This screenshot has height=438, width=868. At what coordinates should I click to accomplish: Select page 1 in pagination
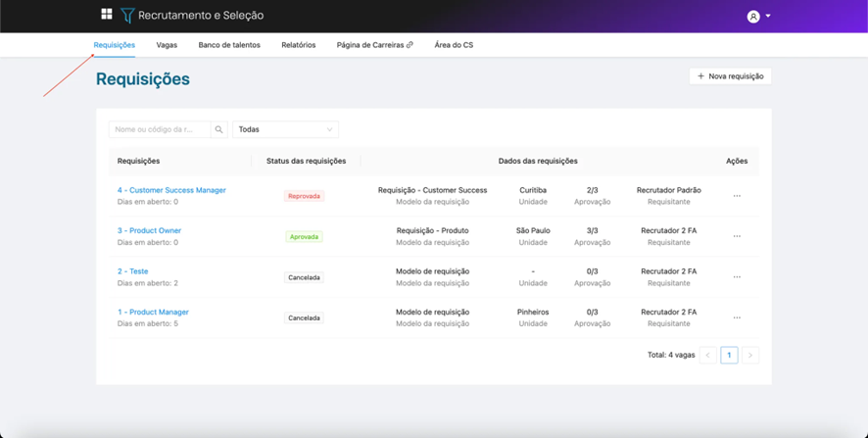pyautogui.click(x=729, y=355)
